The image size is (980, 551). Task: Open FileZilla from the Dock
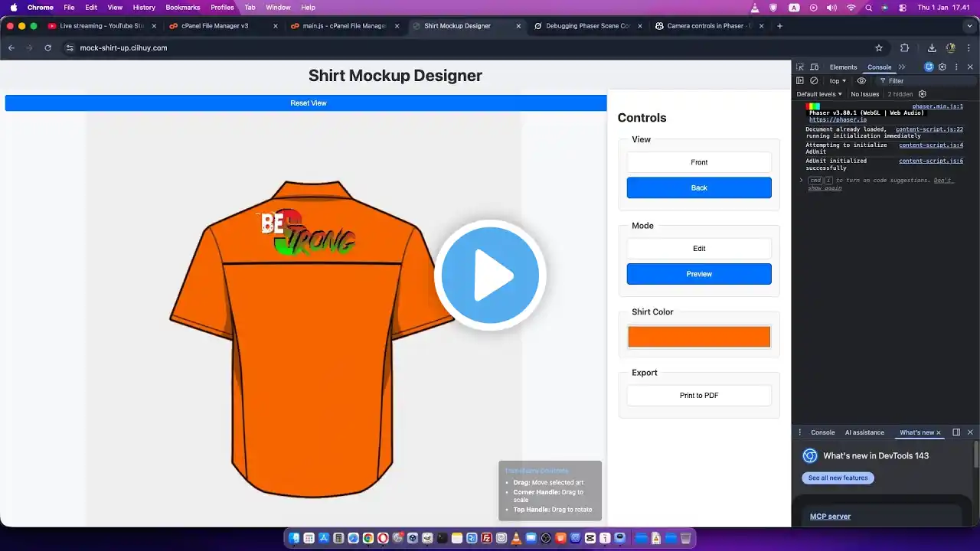pos(487,538)
